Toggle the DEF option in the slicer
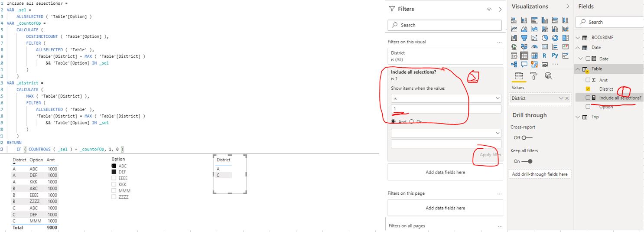The height and width of the screenshot is (232, 644). (114, 172)
